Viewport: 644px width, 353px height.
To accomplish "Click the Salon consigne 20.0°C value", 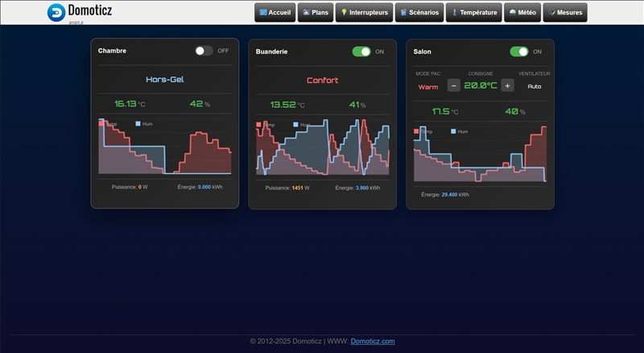I will (481, 85).
